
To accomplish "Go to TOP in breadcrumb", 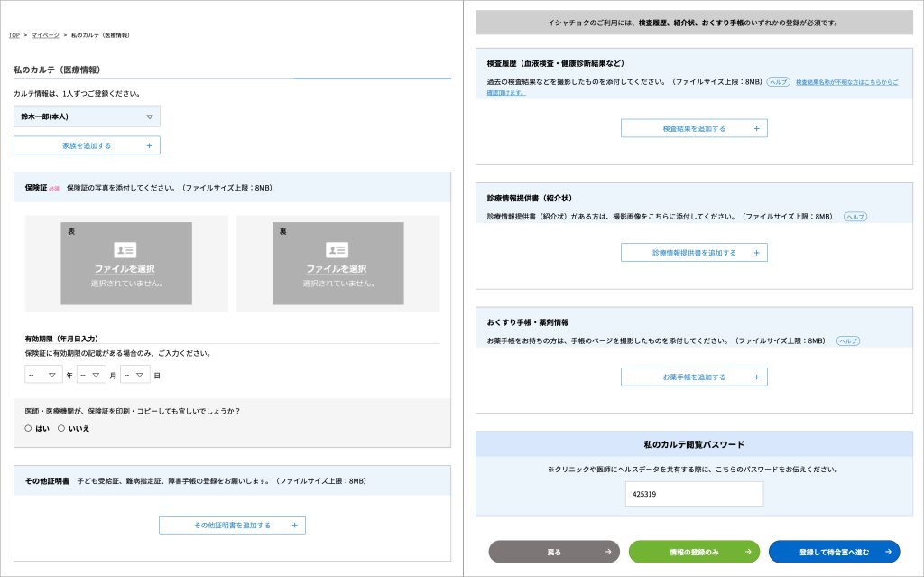I will coord(14,35).
